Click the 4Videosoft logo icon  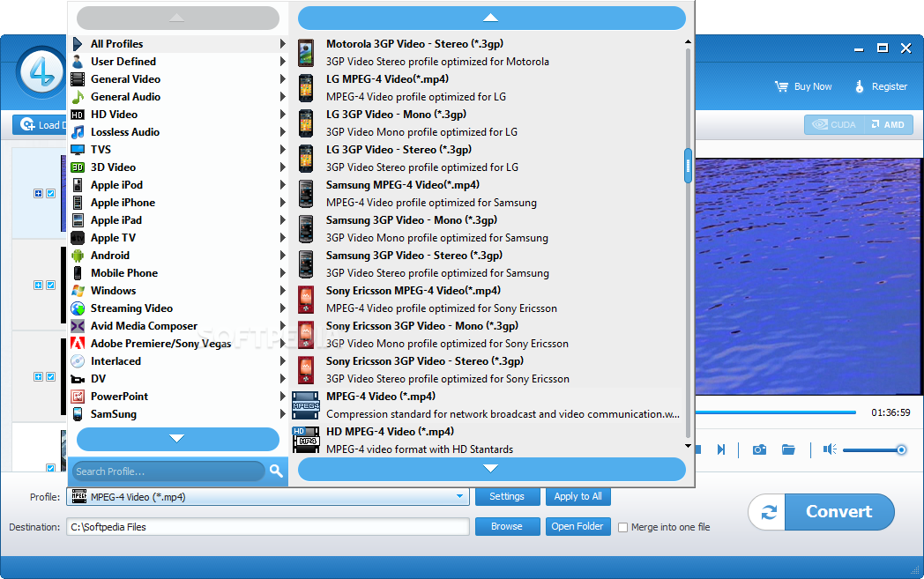coord(41,73)
